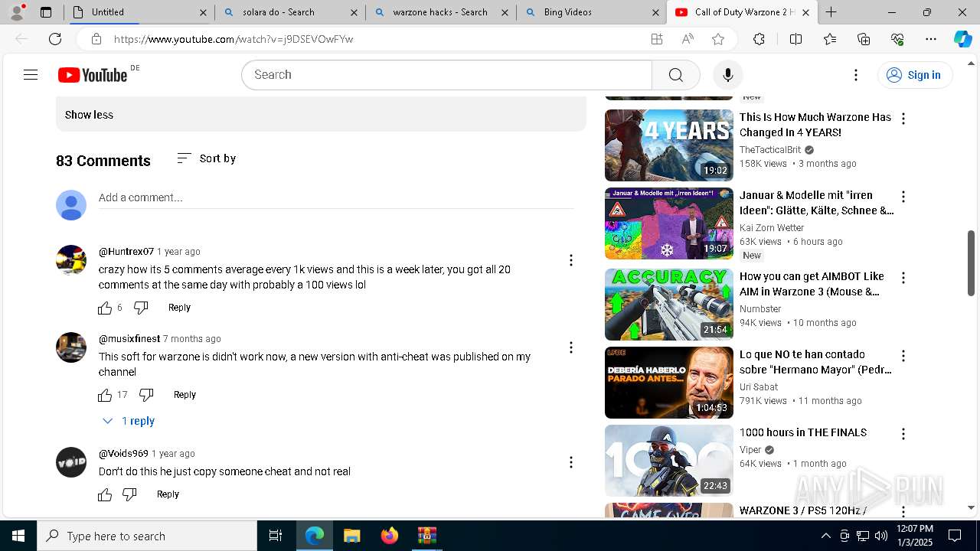Open the Sort by comments dropdown

tap(206, 158)
